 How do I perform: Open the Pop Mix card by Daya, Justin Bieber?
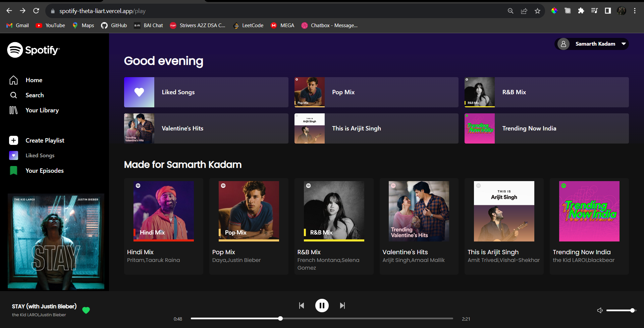coord(249,226)
